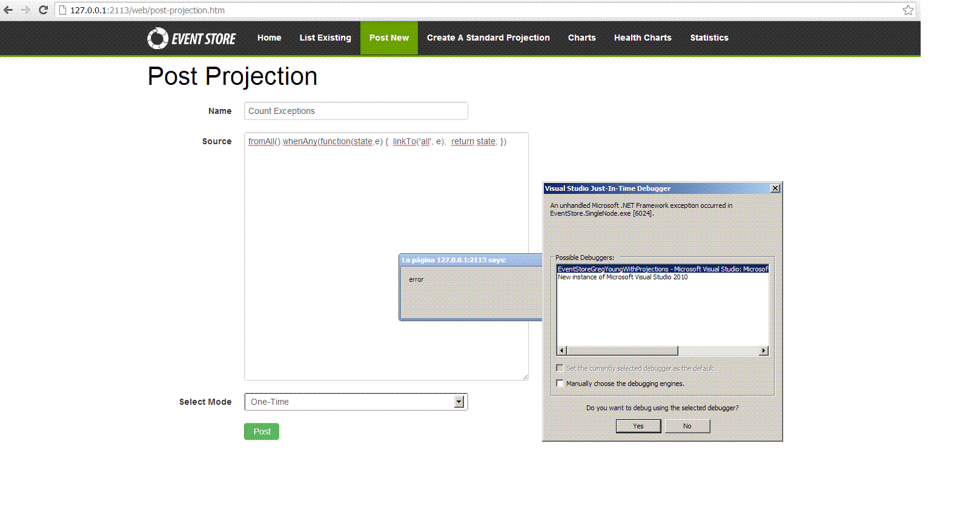The height and width of the screenshot is (532, 980).
Task: Click inside the Source code textarea
Action: click(386, 256)
